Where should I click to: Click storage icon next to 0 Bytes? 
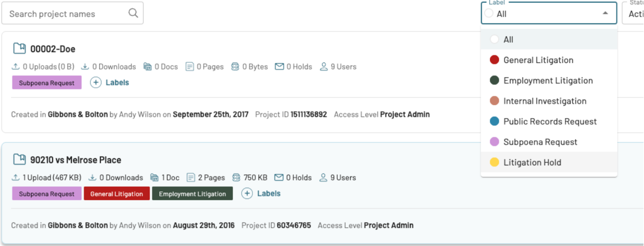pos(235,66)
